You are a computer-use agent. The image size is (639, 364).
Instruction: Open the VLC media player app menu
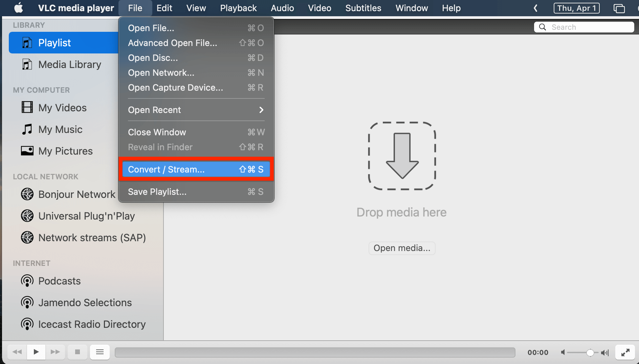pyautogui.click(x=76, y=8)
